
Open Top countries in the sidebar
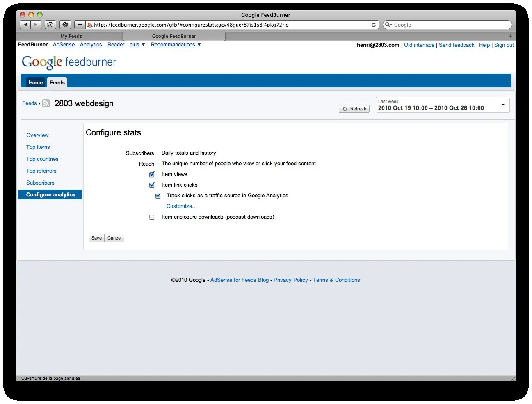point(42,159)
